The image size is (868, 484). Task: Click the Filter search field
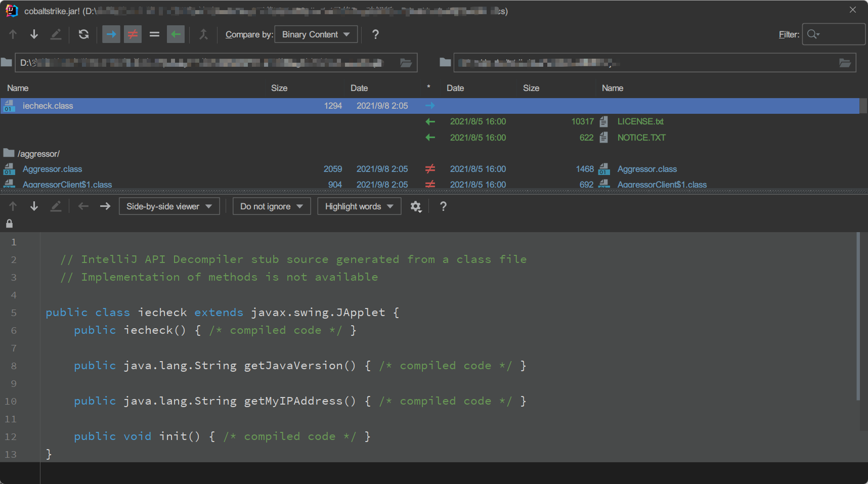coord(834,34)
